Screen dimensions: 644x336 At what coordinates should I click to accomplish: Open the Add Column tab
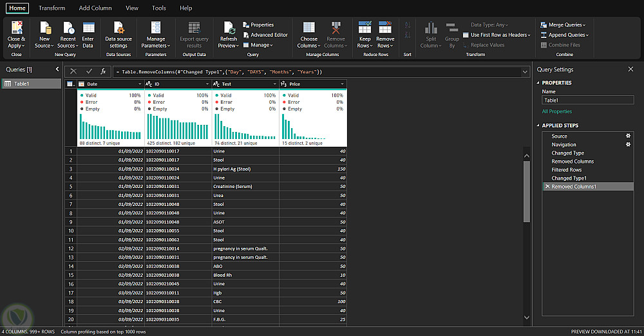pos(95,8)
